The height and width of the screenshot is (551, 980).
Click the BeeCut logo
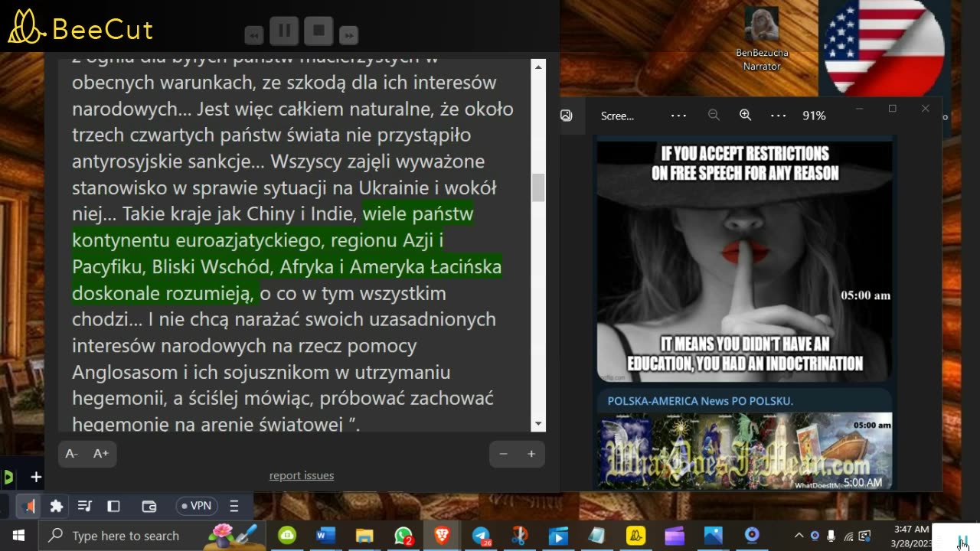[80, 28]
